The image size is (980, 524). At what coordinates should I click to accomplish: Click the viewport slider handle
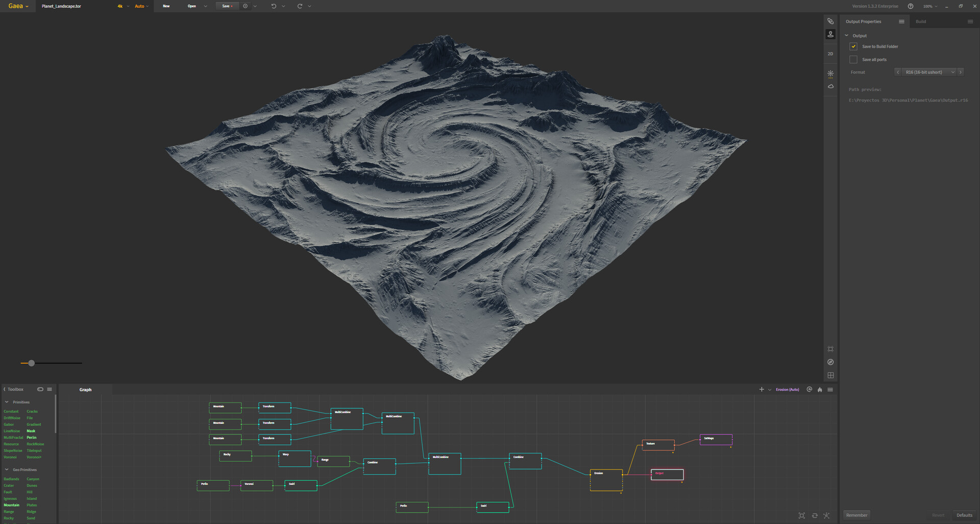point(32,363)
